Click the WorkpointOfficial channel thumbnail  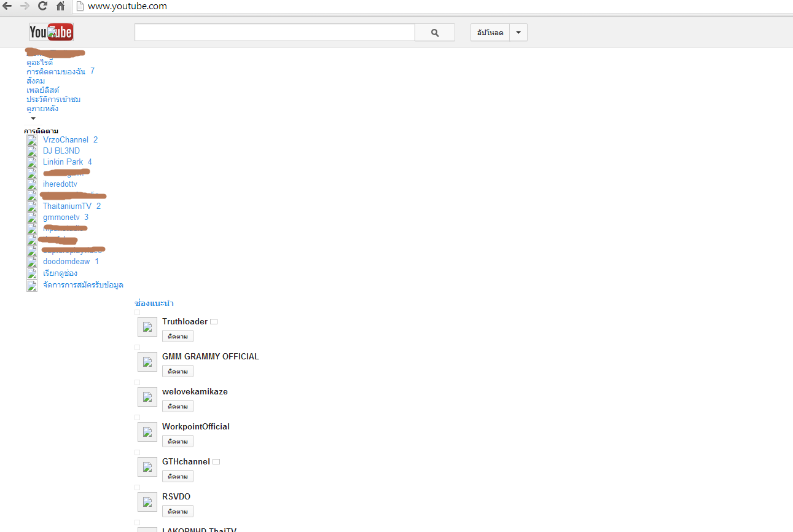pyautogui.click(x=147, y=432)
